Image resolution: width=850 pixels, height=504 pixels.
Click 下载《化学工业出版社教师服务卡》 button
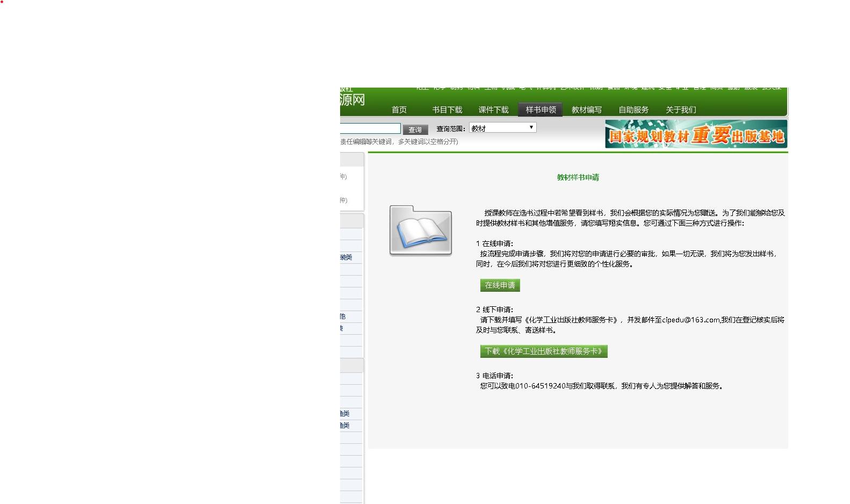(544, 351)
